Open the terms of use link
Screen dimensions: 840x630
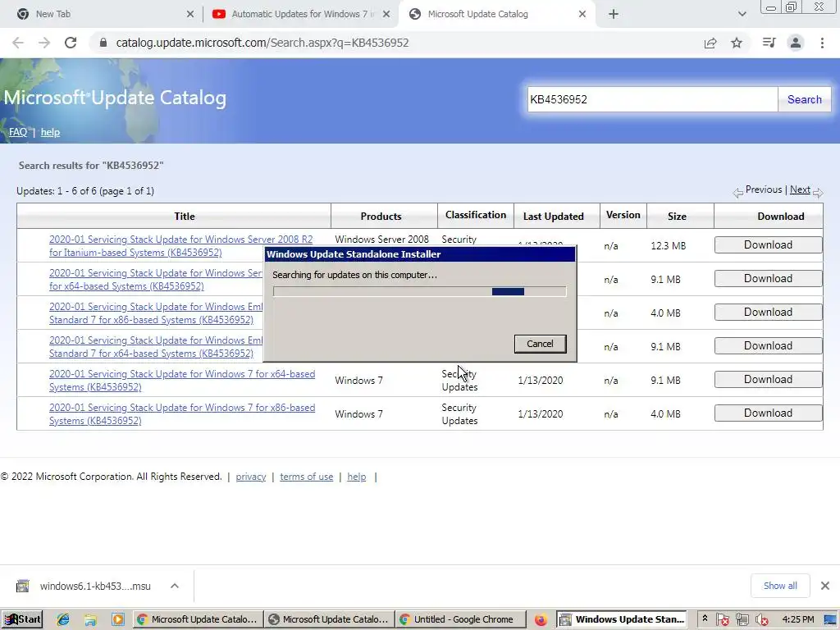307,477
